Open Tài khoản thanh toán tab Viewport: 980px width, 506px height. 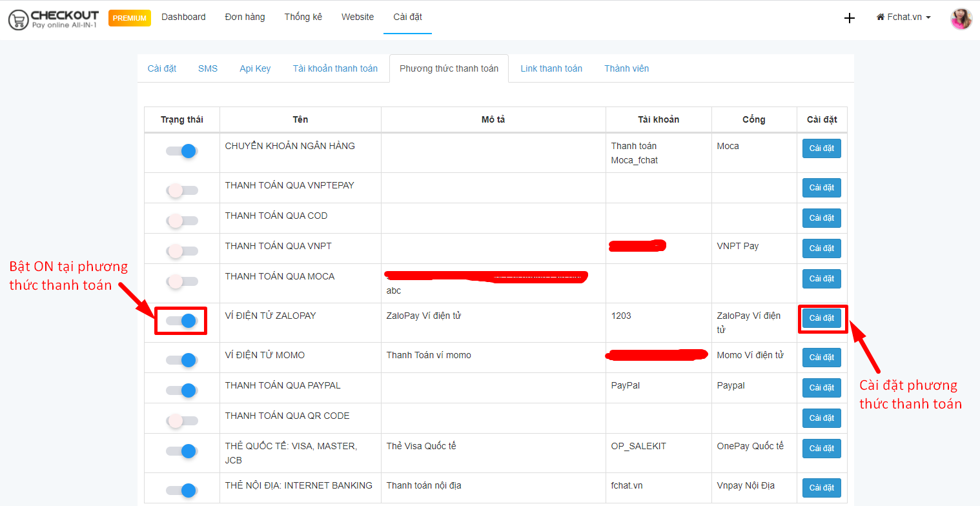[335, 68]
